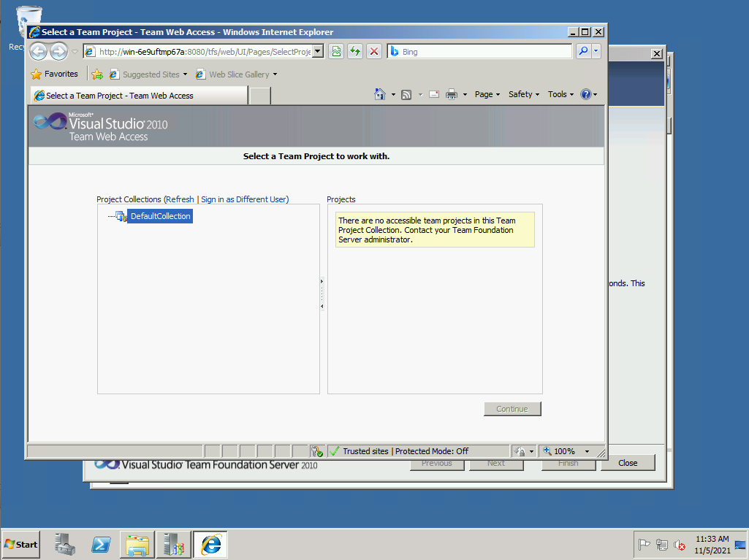This screenshot has height=560, width=749.
Task: Open the Tools menu
Action: click(560, 94)
